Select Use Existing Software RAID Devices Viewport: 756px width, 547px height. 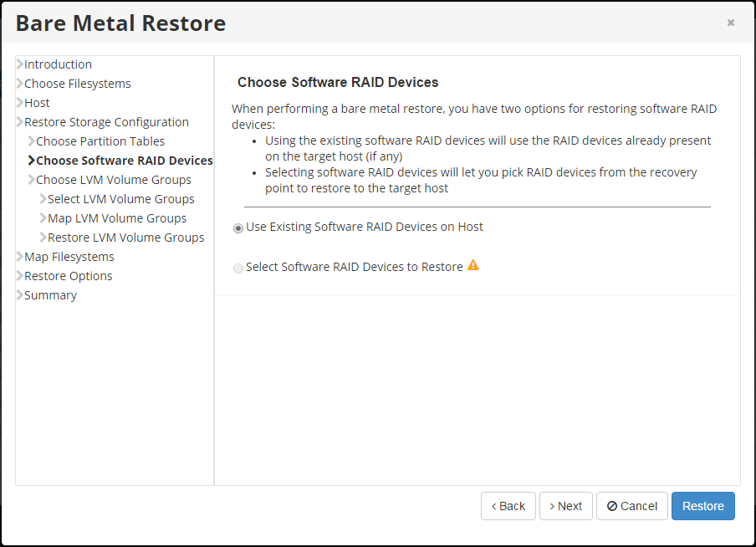click(x=239, y=227)
